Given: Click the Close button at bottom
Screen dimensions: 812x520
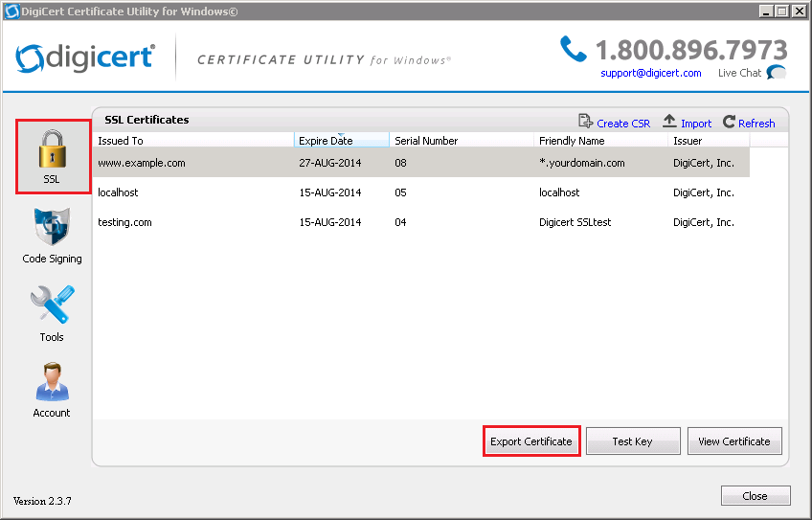Looking at the screenshot, I should (756, 496).
